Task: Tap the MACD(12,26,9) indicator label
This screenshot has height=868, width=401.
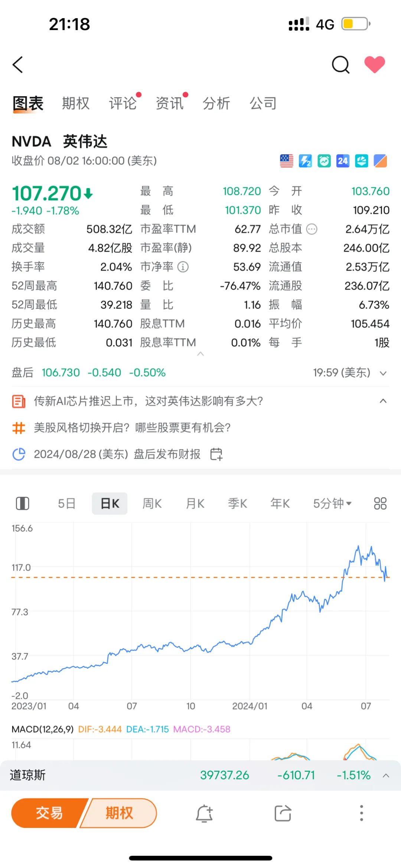Action: [43, 729]
